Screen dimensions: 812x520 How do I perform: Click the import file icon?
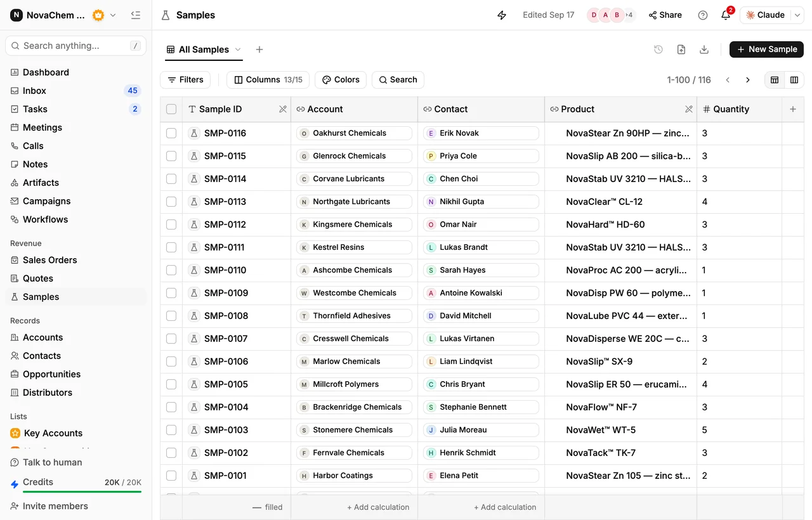pyautogui.click(x=681, y=49)
